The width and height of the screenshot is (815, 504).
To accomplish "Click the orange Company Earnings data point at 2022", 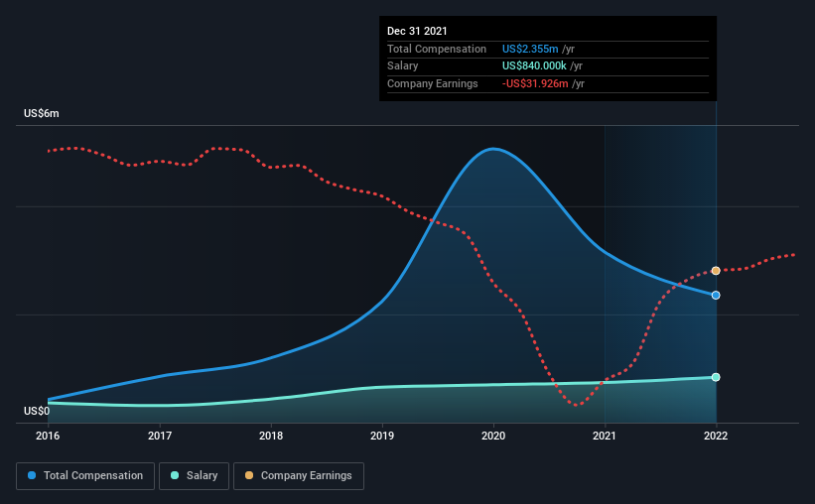I will pyautogui.click(x=716, y=271).
